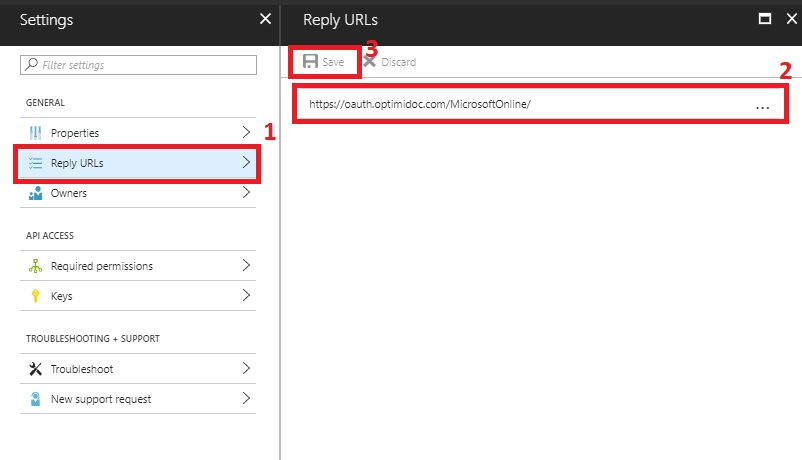This screenshot has width=802, height=460.
Task: Click the Owners people icon
Action: (35, 193)
